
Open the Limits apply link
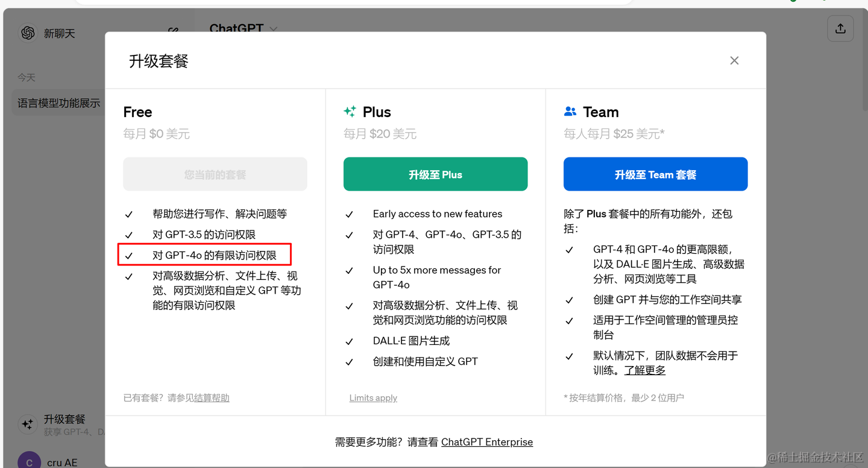tap(373, 398)
